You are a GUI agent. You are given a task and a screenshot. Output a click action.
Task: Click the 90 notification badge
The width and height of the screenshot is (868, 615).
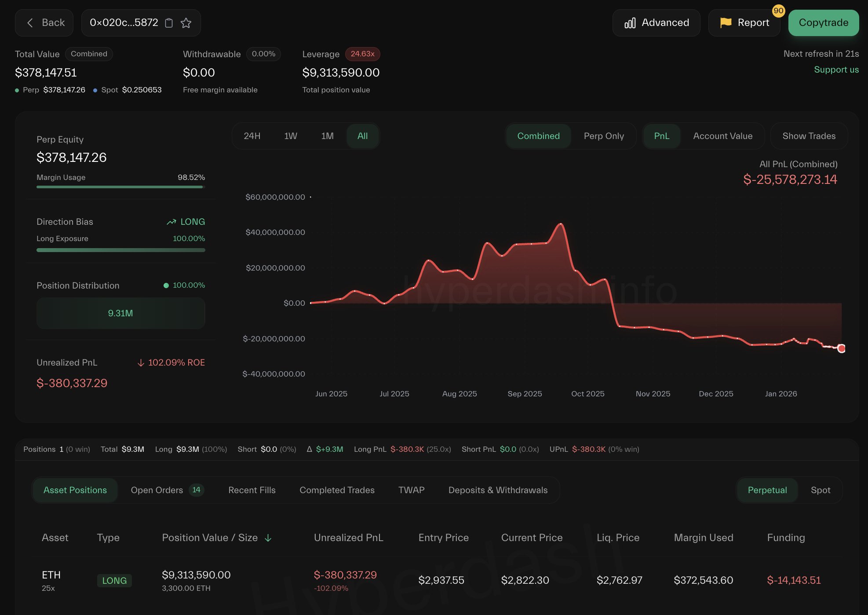click(778, 11)
